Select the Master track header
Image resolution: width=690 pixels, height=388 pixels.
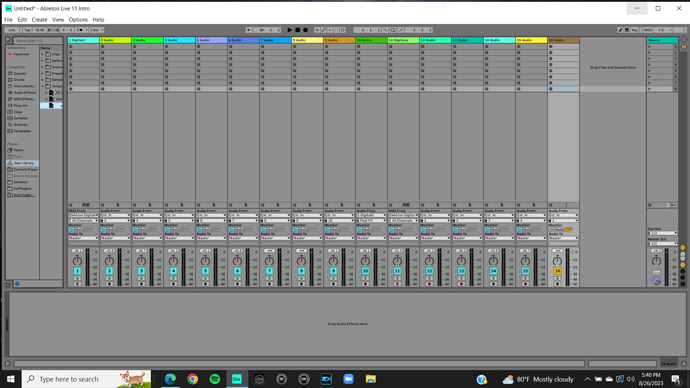[x=662, y=40]
